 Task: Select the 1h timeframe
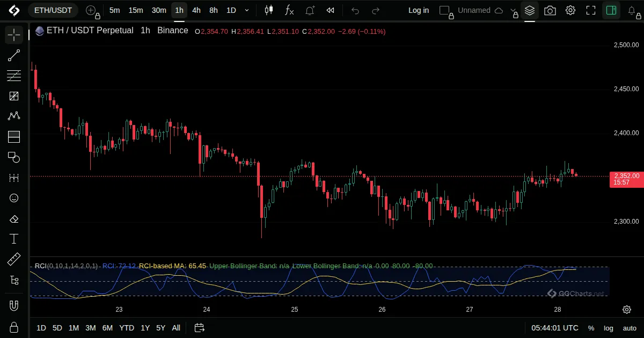(x=179, y=10)
